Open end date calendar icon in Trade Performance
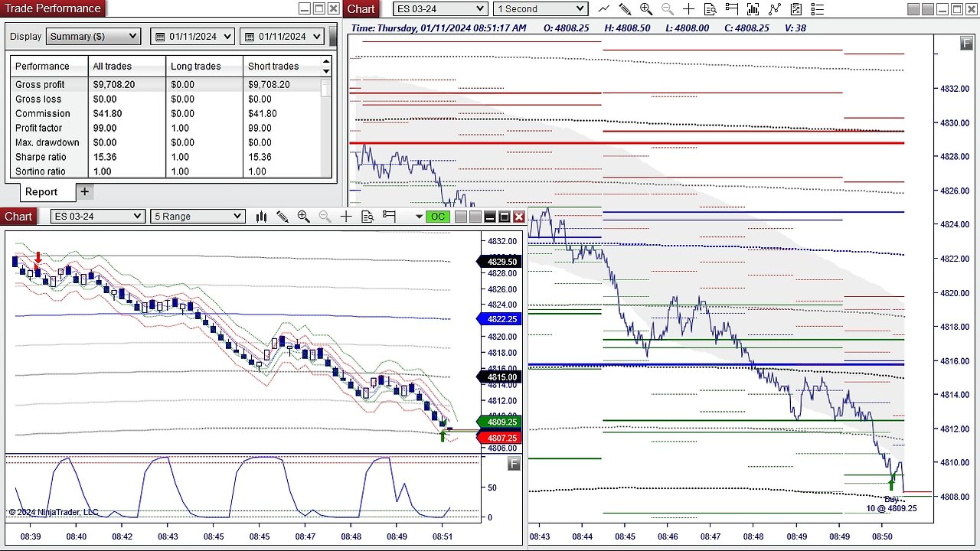 [x=248, y=37]
